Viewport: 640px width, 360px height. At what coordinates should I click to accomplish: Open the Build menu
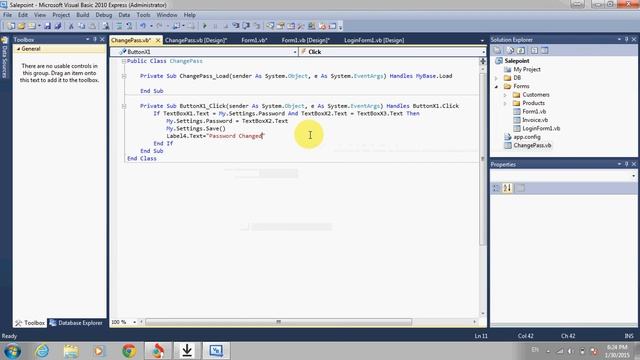pyautogui.click(x=82, y=15)
